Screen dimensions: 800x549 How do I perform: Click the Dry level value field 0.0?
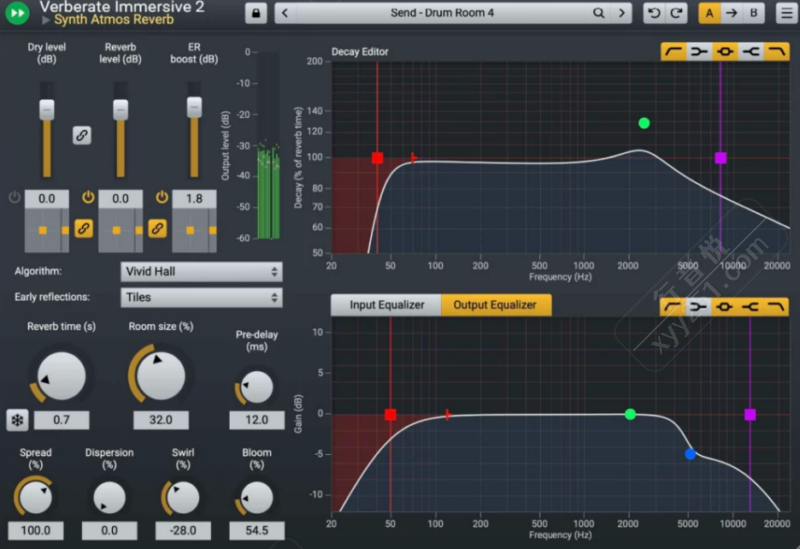[47, 198]
